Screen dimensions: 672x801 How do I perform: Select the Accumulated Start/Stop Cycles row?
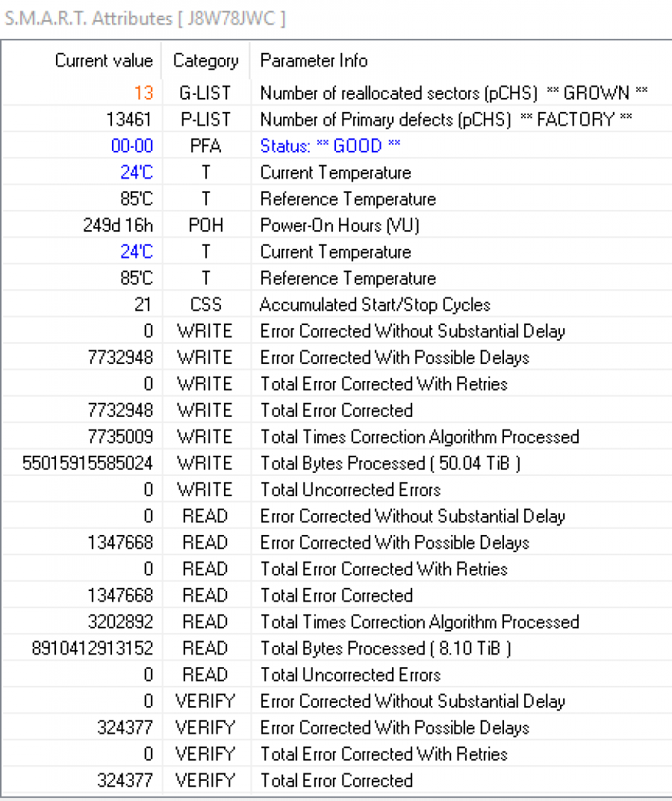375,305
